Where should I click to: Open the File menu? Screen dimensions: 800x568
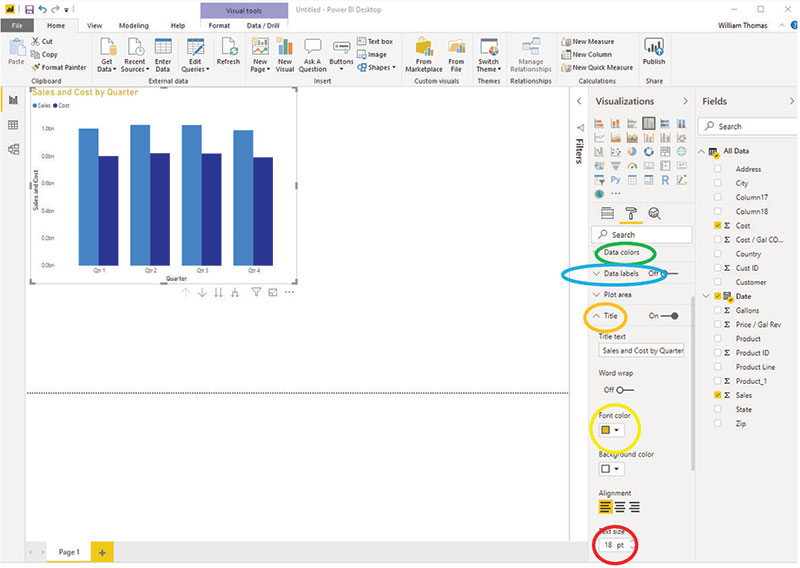coord(17,25)
